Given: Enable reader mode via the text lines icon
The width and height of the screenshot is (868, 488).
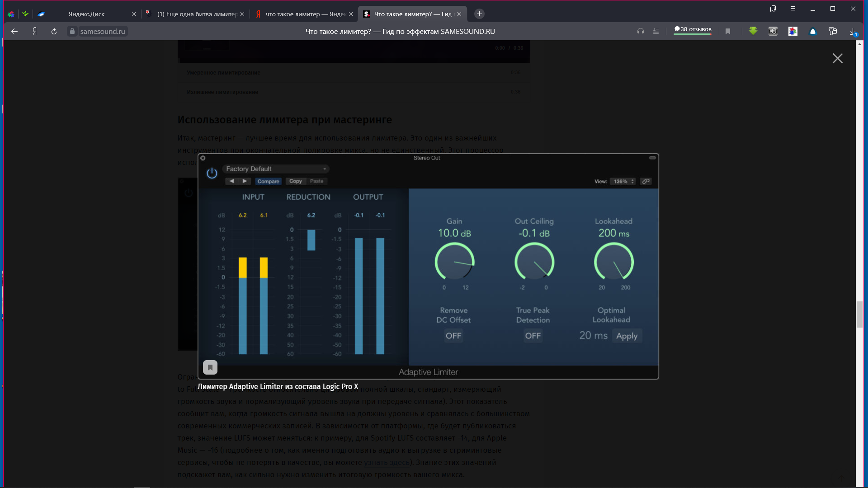Looking at the screenshot, I should coord(656,31).
